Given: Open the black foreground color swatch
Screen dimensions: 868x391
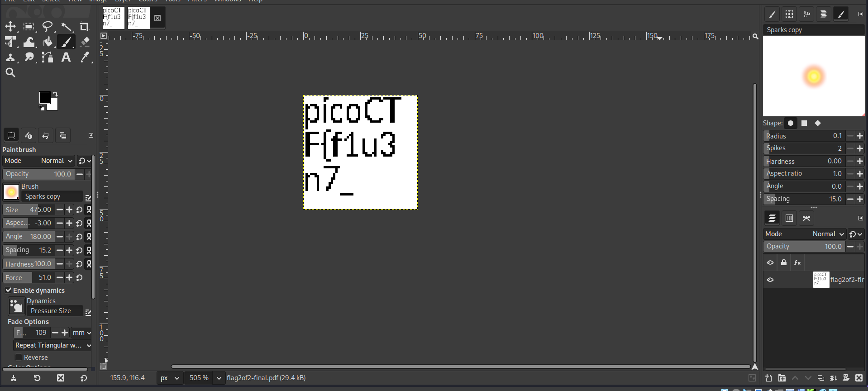Looking at the screenshot, I should pos(44,98).
